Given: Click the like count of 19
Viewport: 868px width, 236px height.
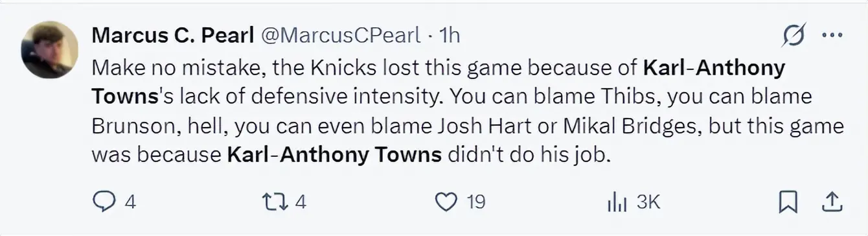Looking at the screenshot, I should tap(475, 203).
